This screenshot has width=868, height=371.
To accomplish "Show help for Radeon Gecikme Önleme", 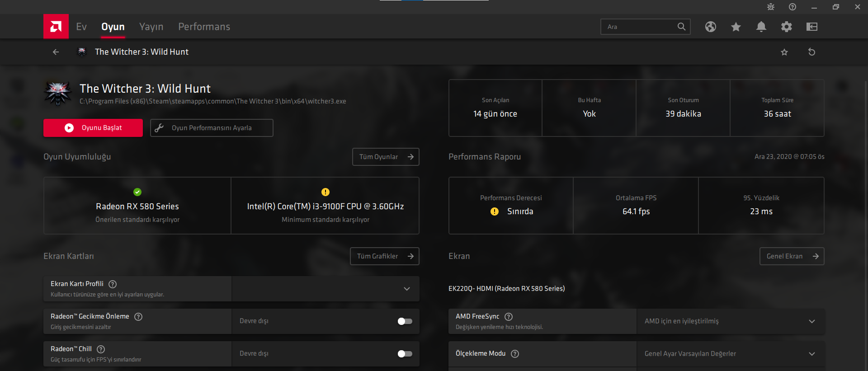I will click(139, 317).
